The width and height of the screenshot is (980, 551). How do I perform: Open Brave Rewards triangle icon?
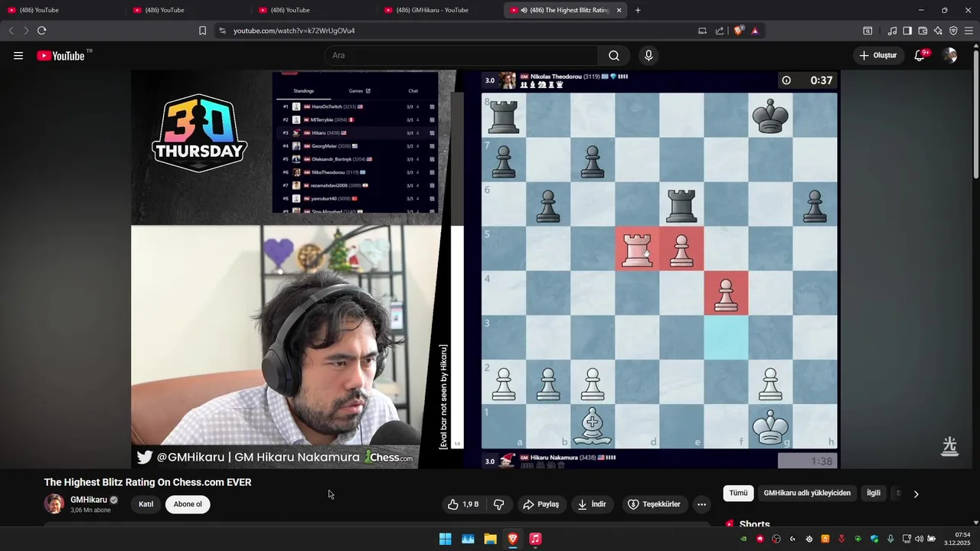755,31
